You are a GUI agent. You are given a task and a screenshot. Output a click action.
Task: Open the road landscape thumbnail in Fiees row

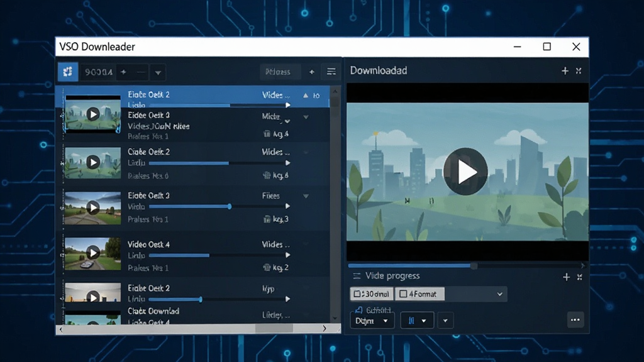[x=93, y=207]
